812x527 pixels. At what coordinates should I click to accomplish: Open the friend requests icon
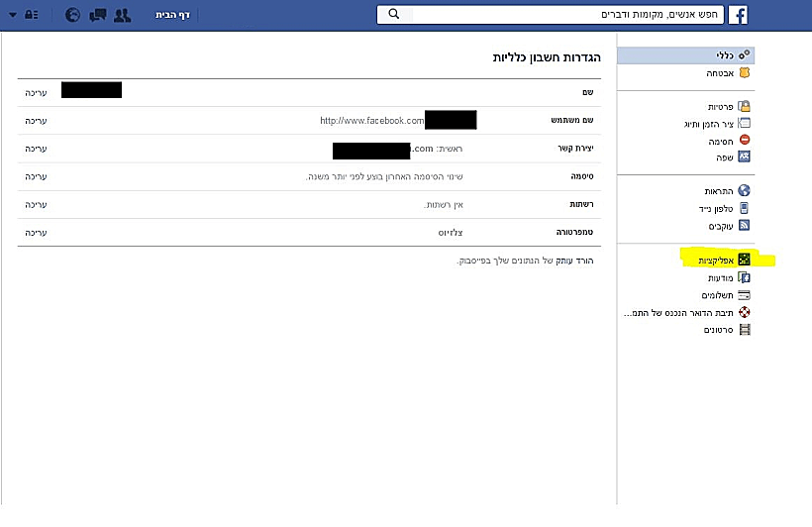(123, 15)
